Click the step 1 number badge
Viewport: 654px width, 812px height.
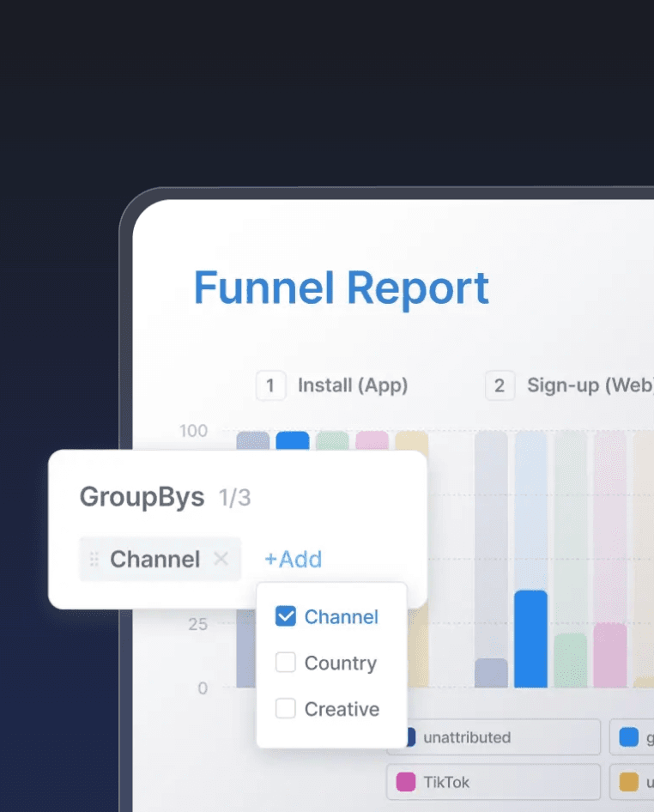click(x=270, y=385)
